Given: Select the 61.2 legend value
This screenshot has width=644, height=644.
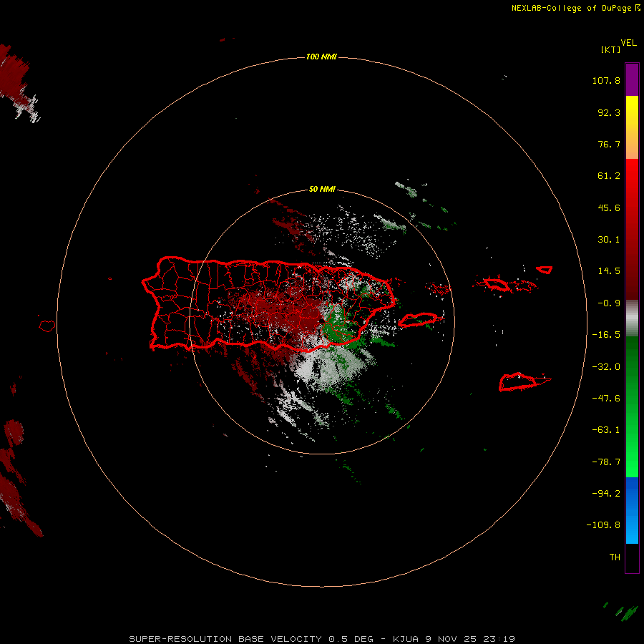Looking at the screenshot, I should (x=609, y=176).
